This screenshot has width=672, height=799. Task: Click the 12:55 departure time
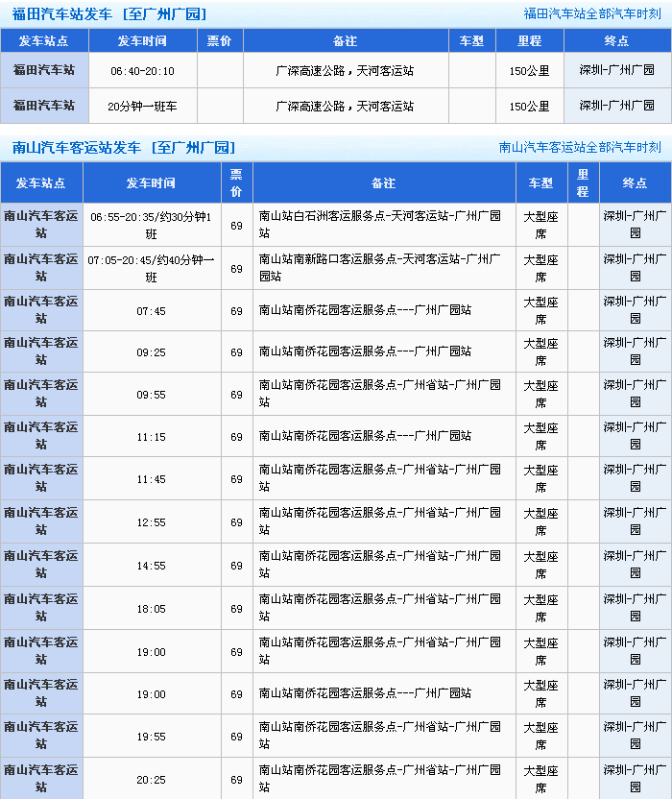[152, 522]
